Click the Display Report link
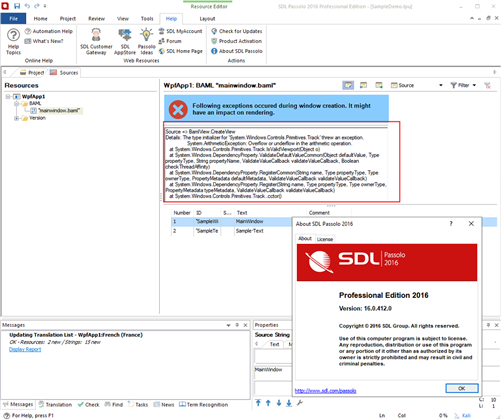This screenshot has height=420, width=501. pyautogui.click(x=25, y=349)
